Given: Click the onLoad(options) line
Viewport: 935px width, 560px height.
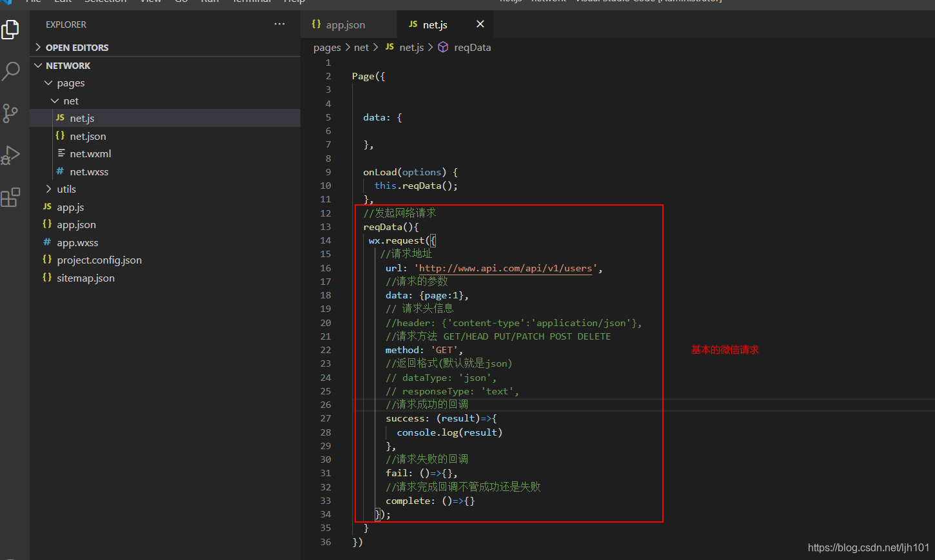Looking at the screenshot, I should pos(410,172).
